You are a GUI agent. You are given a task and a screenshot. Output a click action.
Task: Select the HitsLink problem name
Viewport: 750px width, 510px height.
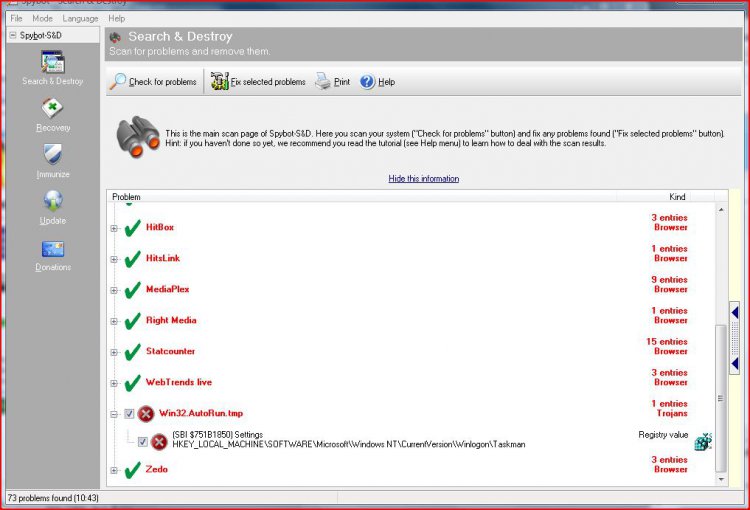click(x=163, y=258)
